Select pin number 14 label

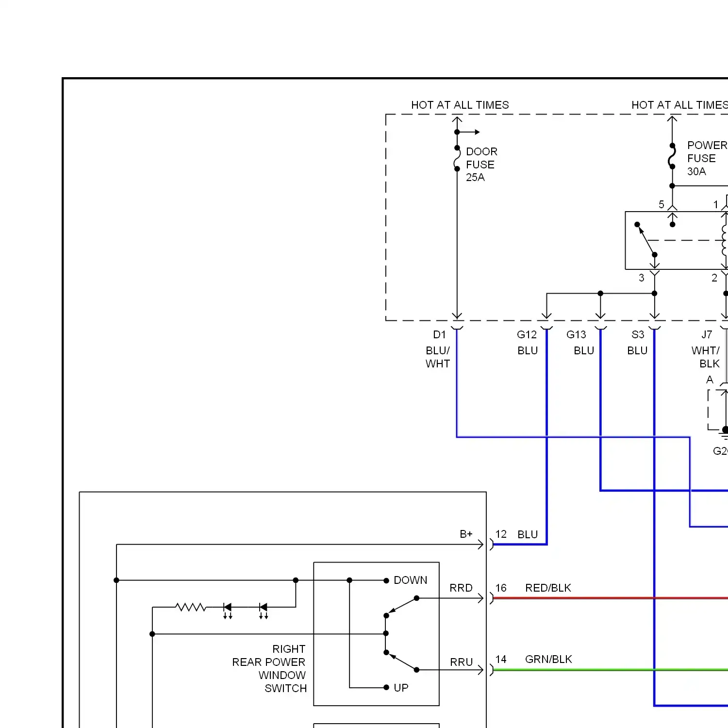pyautogui.click(x=501, y=659)
